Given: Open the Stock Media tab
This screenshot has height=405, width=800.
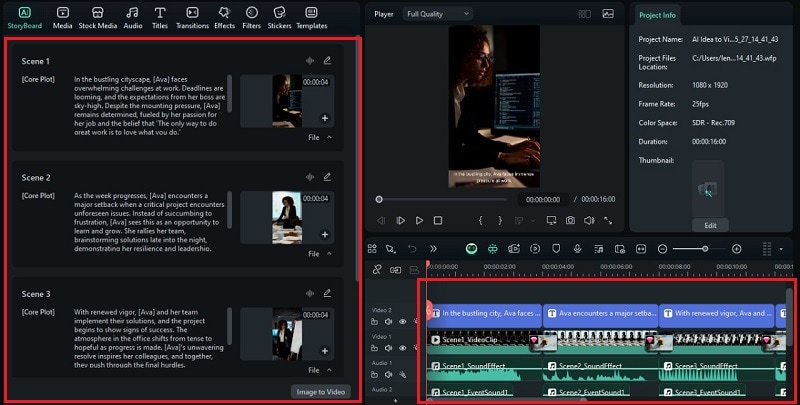Looking at the screenshot, I should pos(97,18).
